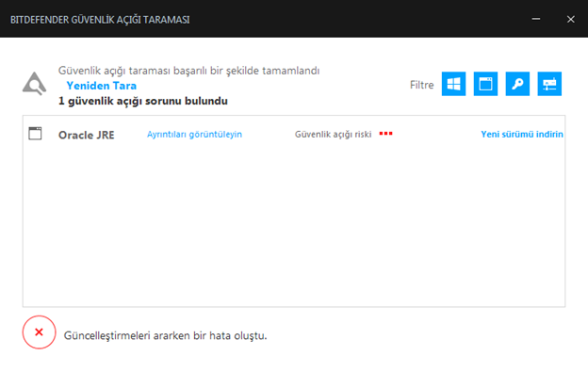
Task: Open 'Ayrıntıları görüntüleyin' details link
Action: pos(194,135)
